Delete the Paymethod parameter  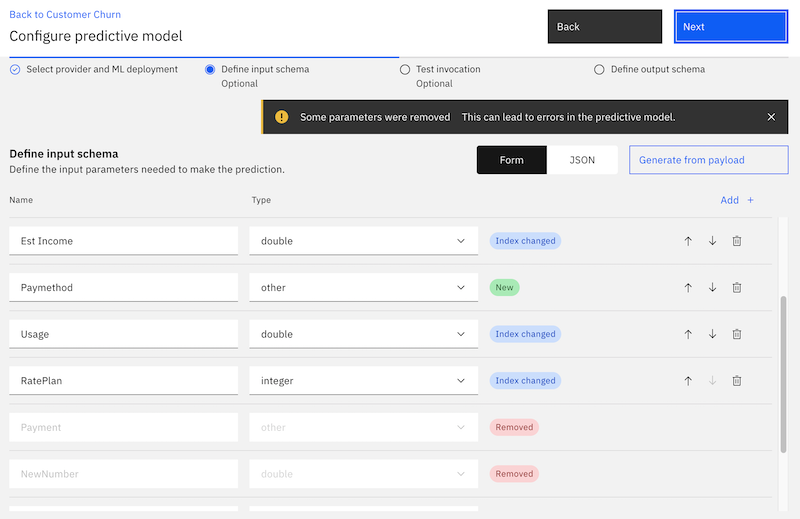[x=737, y=287]
